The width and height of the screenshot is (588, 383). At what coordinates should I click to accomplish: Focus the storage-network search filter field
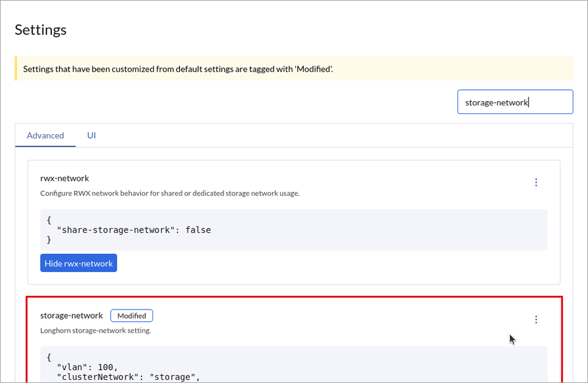515,102
